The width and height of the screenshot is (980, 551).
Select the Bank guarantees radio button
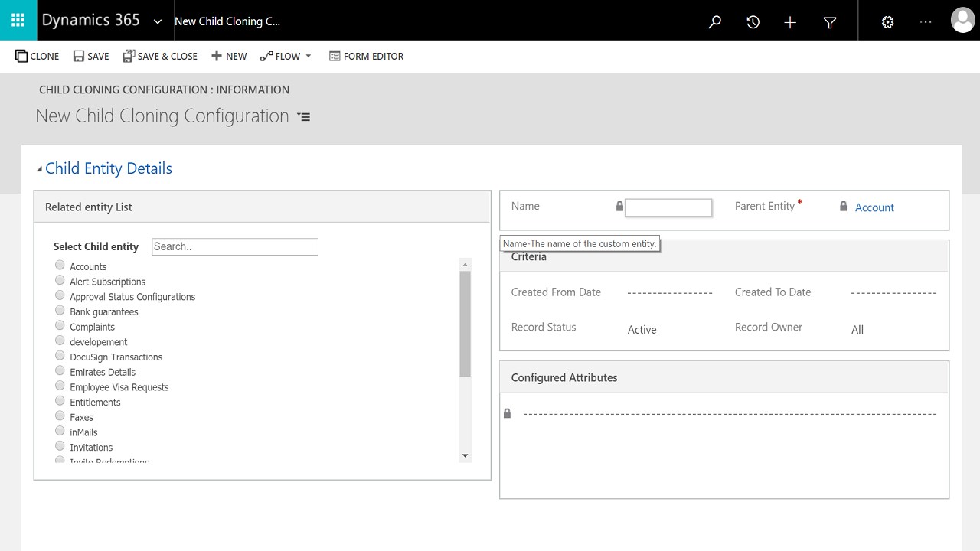point(60,311)
